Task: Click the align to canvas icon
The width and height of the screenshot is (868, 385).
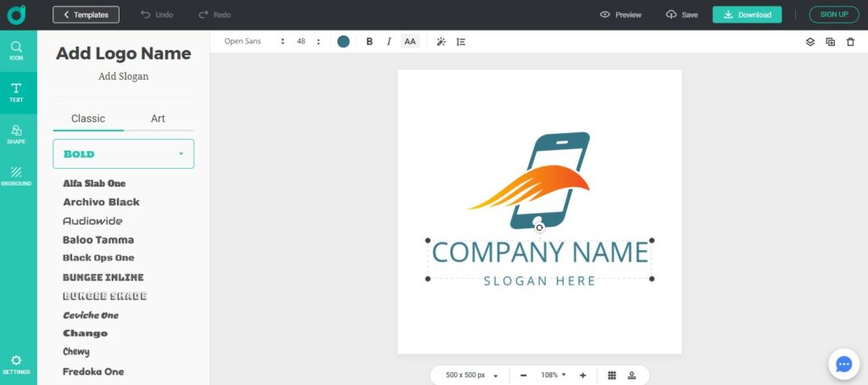Action: tap(632, 375)
